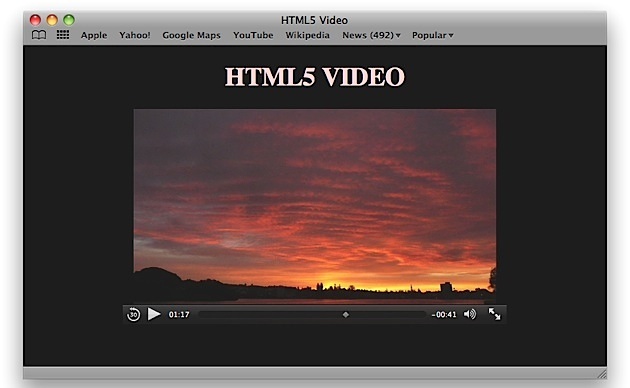The image size is (630, 388).
Task: Open the Wikipedia bookmark
Action: (307, 35)
